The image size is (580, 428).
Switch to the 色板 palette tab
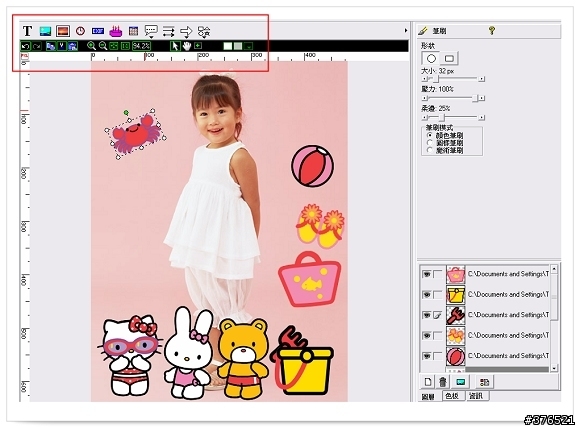click(x=452, y=396)
